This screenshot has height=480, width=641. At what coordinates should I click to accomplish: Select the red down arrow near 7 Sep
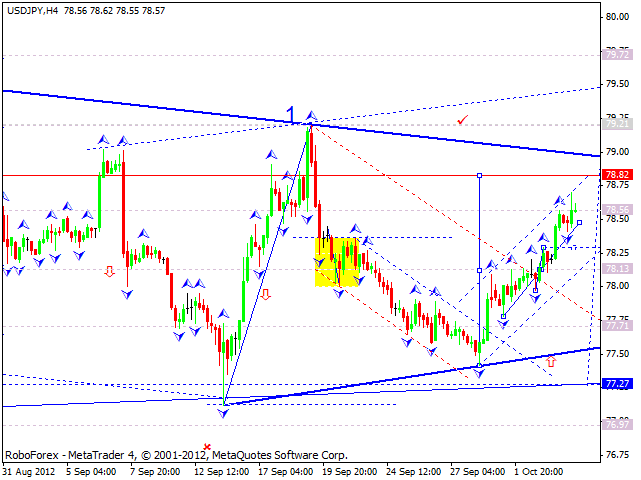(109, 271)
